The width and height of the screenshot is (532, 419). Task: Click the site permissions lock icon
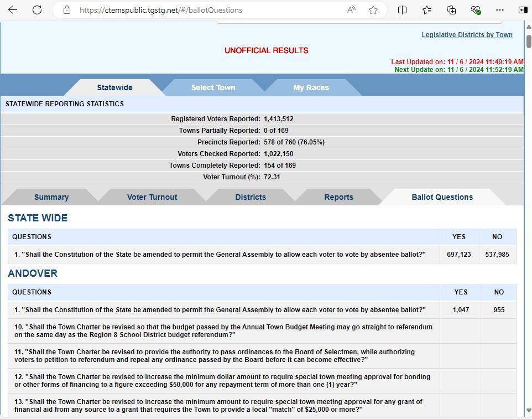click(66, 9)
